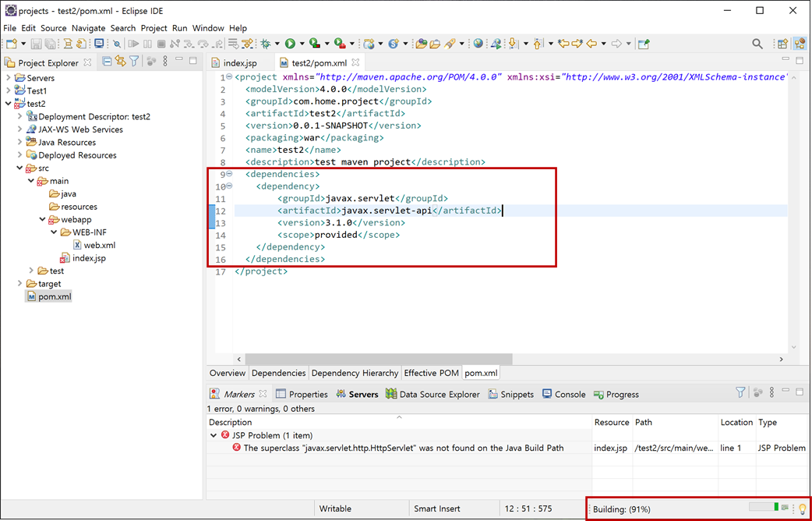Expand the target folder node
This screenshot has height=521, width=812.
click(19, 284)
